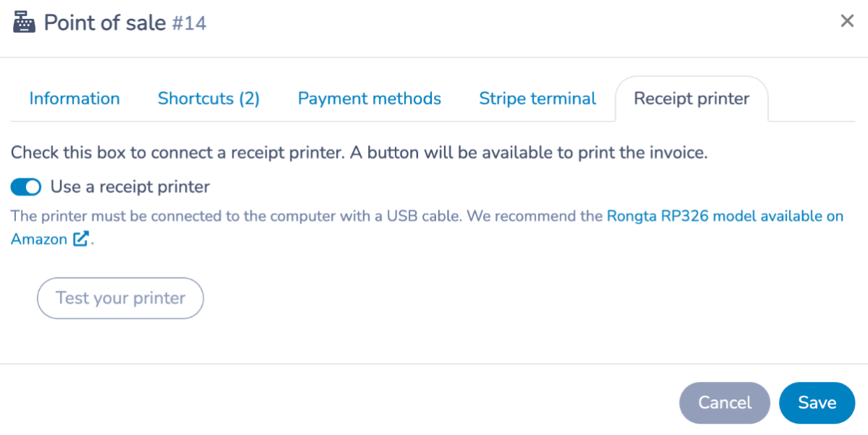Screen dimensions: 868x435
Task: Open the Rongta RP326 model link
Action: click(x=725, y=216)
